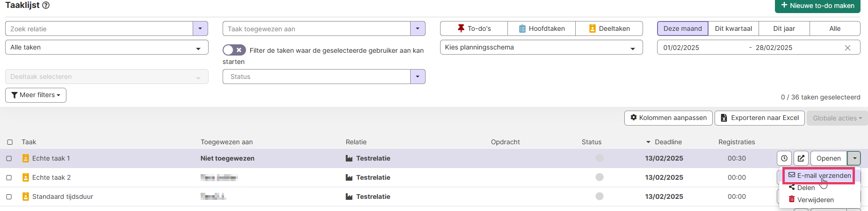Clear the date range with the X icon
Image resolution: width=868 pixels, height=211 pixels.
point(847,48)
